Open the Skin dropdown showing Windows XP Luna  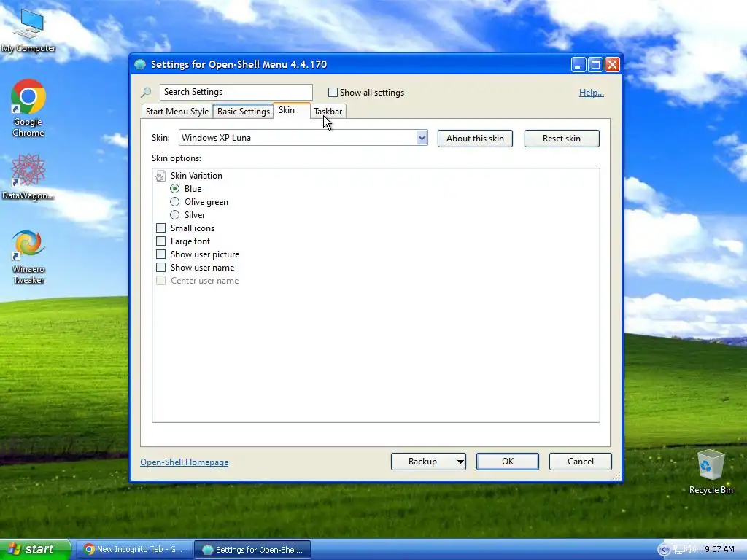[x=303, y=138]
